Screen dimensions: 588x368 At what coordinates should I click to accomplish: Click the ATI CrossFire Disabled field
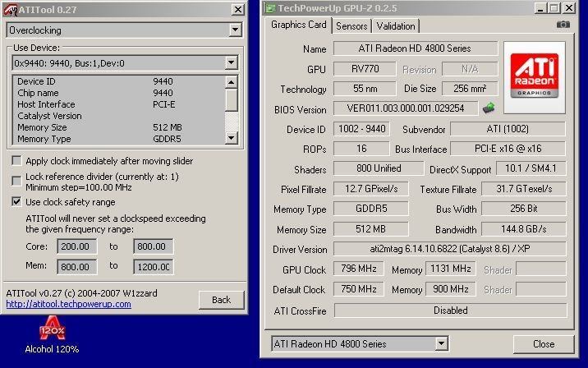[x=450, y=310]
